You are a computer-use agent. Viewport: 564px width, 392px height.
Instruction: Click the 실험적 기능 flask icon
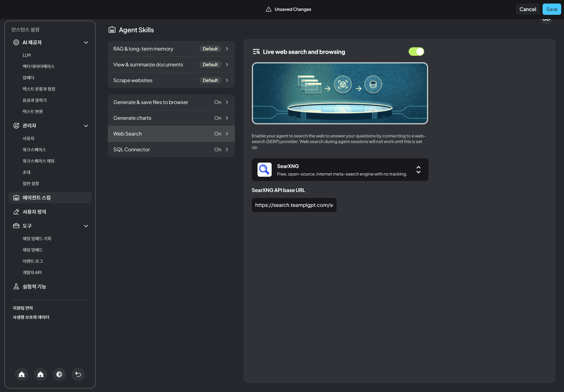pos(16,286)
